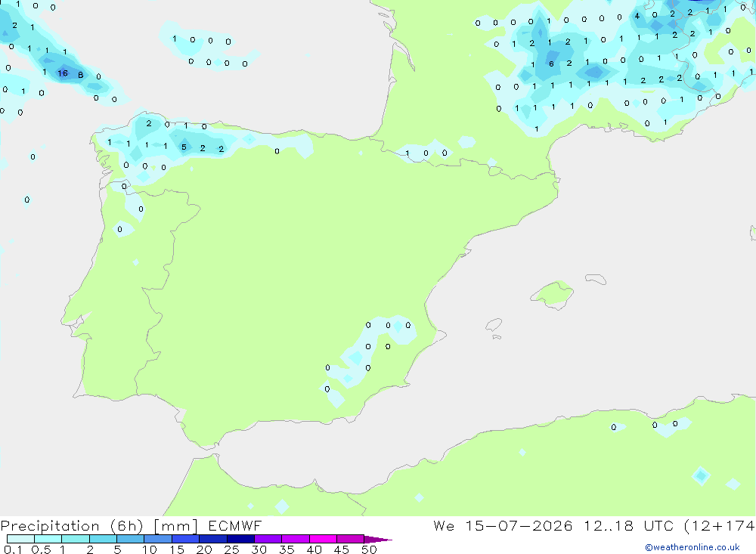Open the weatheronline.co.uk copyright link
756x554 pixels.
692,547
